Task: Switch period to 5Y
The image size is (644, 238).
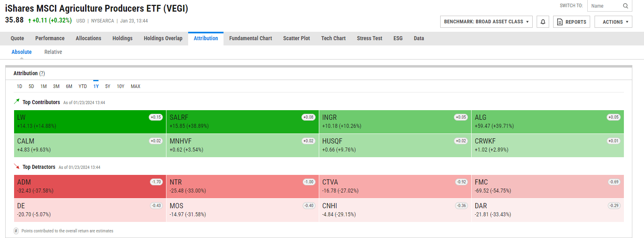Action: (x=108, y=86)
